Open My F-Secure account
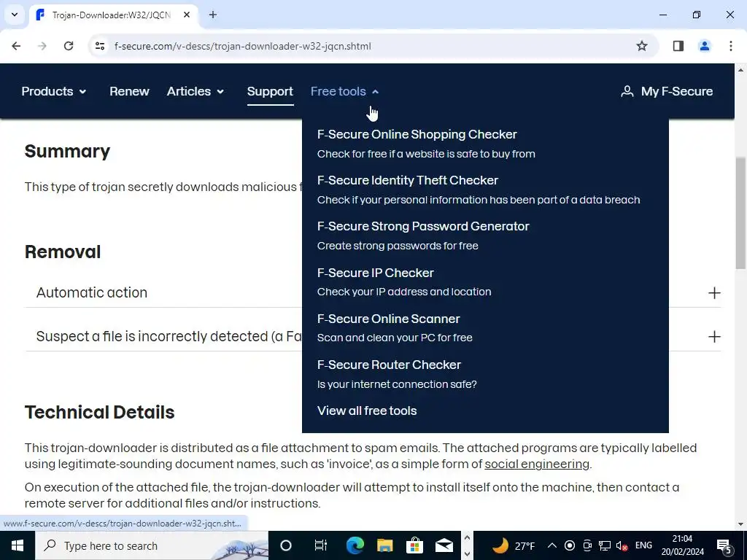The image size is (747, 560). (x=667, y=91)
